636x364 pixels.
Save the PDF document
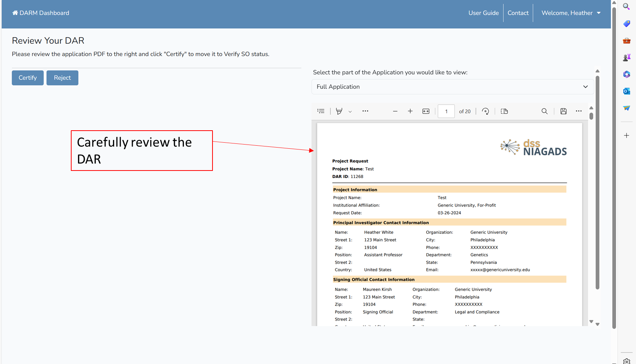(x=563, y=111)
